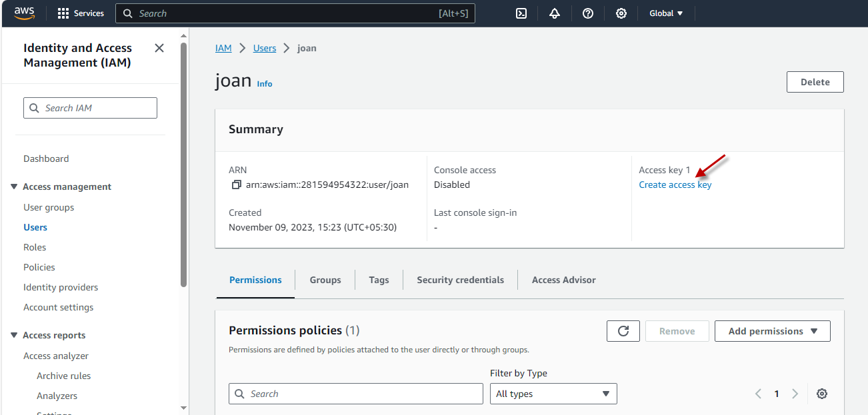Open CloudShell terminal icon in top bar
The width and height of the screenshot is (868, 415).
tap(522, 13)
